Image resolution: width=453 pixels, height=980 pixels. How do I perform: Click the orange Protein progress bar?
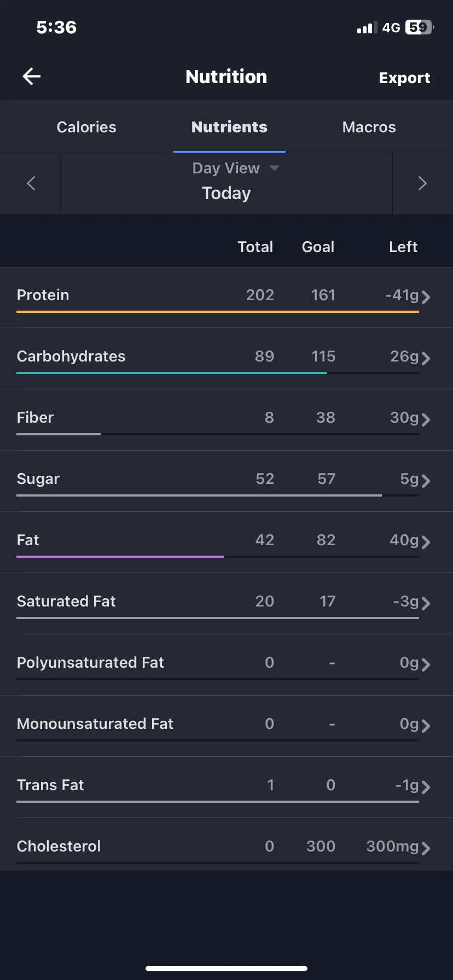pyautogui.click(x=218, y=312)
